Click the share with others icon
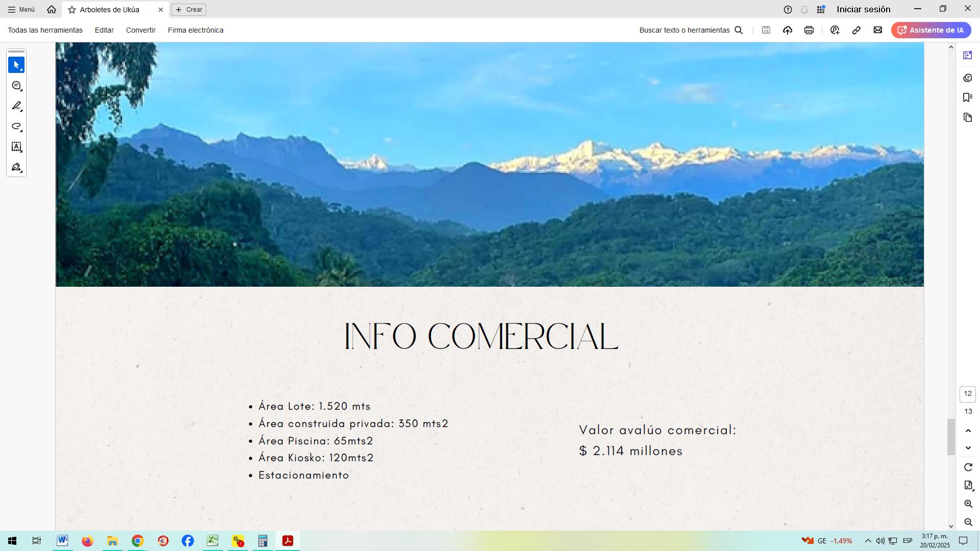Screen dimensions: 980x551 tap(835, 30)
